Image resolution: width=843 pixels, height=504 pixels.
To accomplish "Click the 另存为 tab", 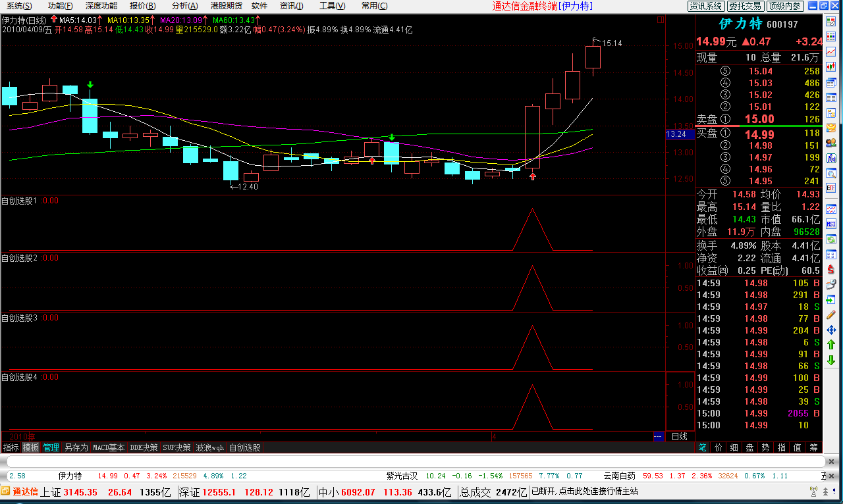I will [76, 447].
